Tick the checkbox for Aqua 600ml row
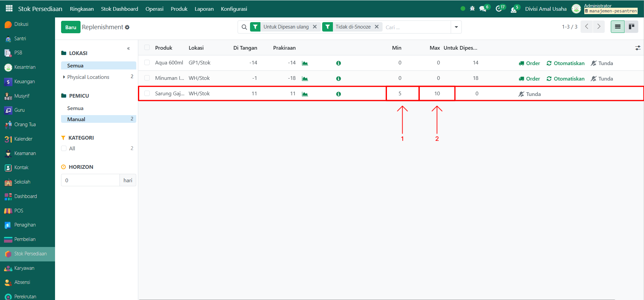This screenshot has height=300, width=644. (x=147, y=62)
